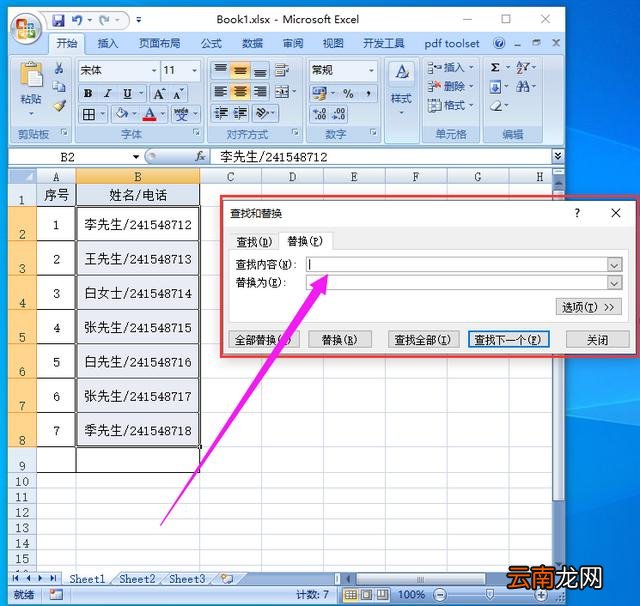Toggle bold formatting
Viewport: 640px width, 606px height.
click(88, 94)
